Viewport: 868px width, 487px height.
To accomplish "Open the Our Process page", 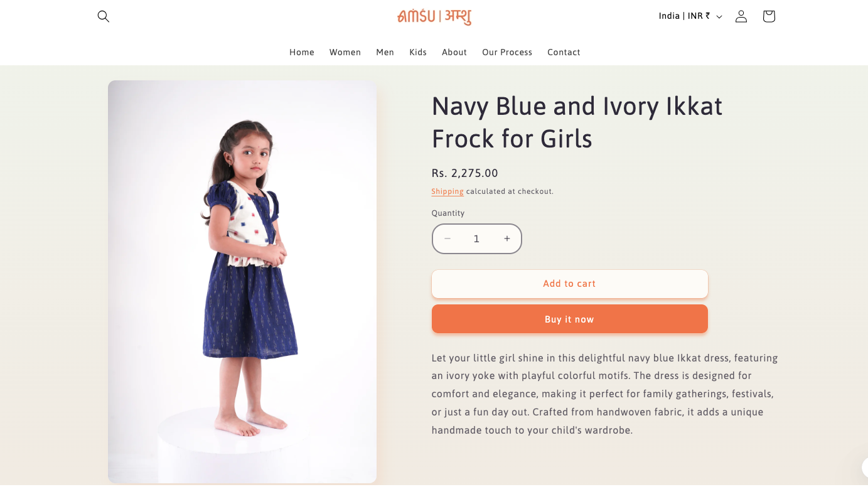I will click(x=507, y=52).
